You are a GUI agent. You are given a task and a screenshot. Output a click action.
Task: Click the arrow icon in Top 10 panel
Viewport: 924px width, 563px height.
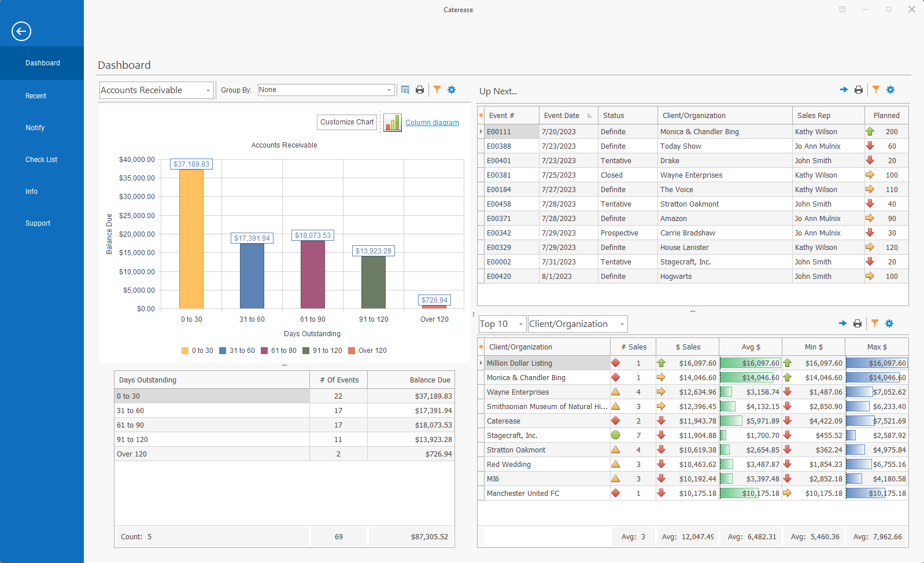(x=842, y=323)
